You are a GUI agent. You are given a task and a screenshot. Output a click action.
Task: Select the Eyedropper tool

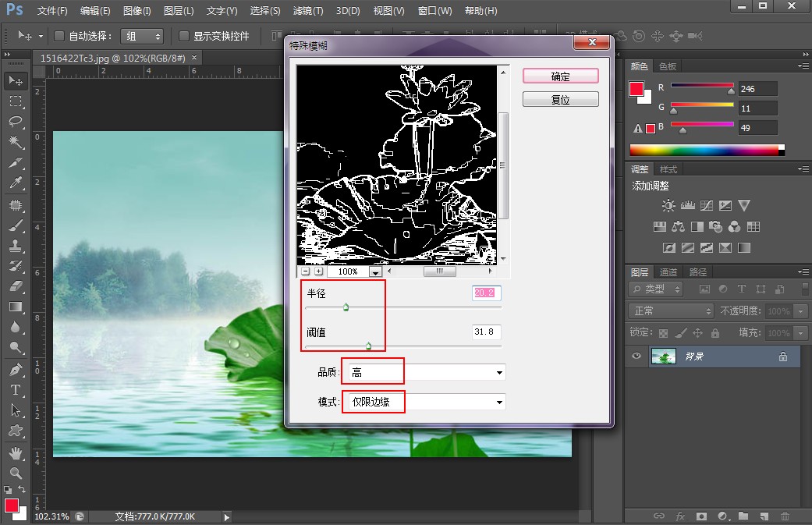[15, 183]
